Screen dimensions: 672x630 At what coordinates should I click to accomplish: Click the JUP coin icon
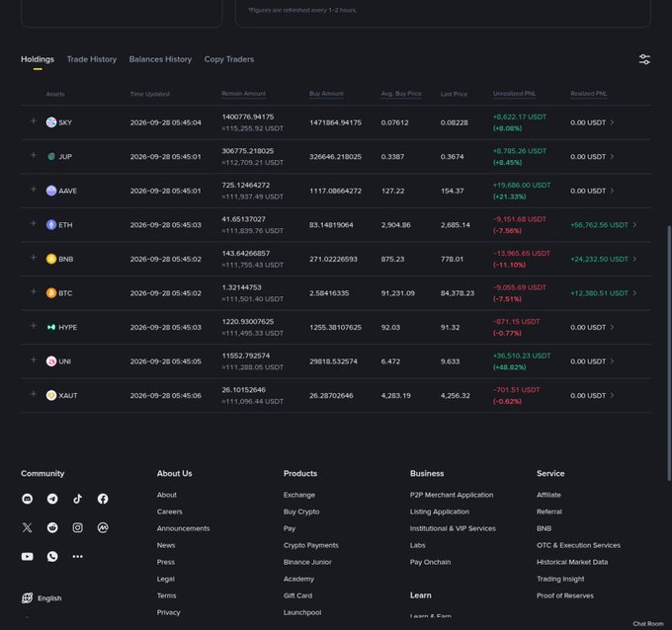(51, 157)
